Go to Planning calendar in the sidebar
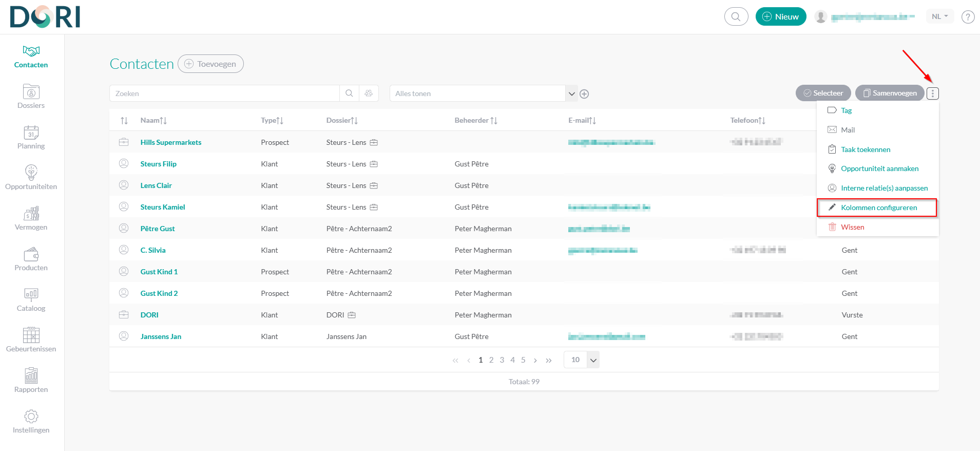 31,137
